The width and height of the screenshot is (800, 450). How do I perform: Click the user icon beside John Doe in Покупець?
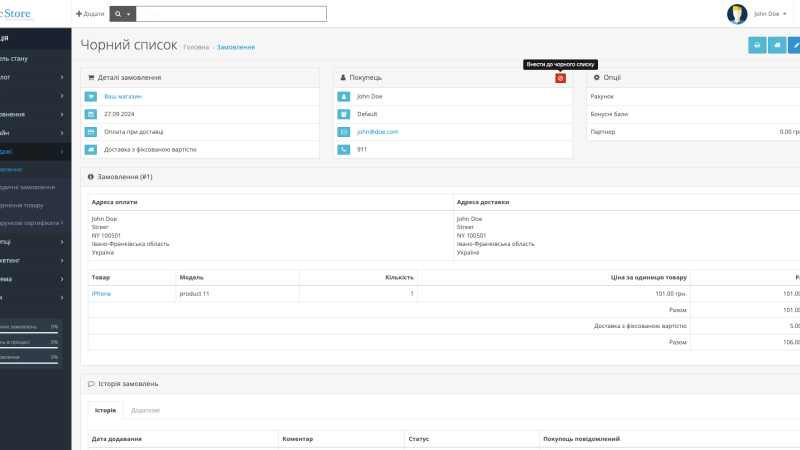pos(344,96)
